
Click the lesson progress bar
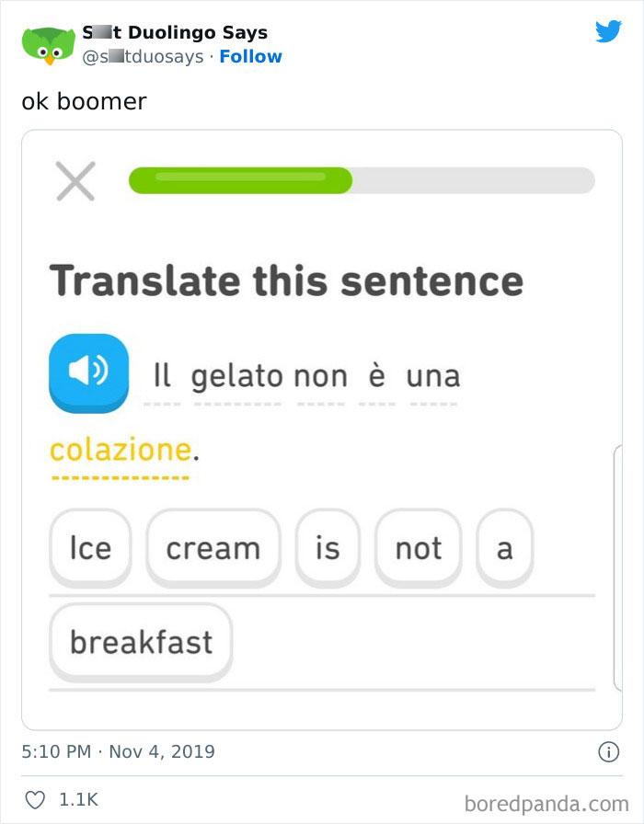(363, 180)
